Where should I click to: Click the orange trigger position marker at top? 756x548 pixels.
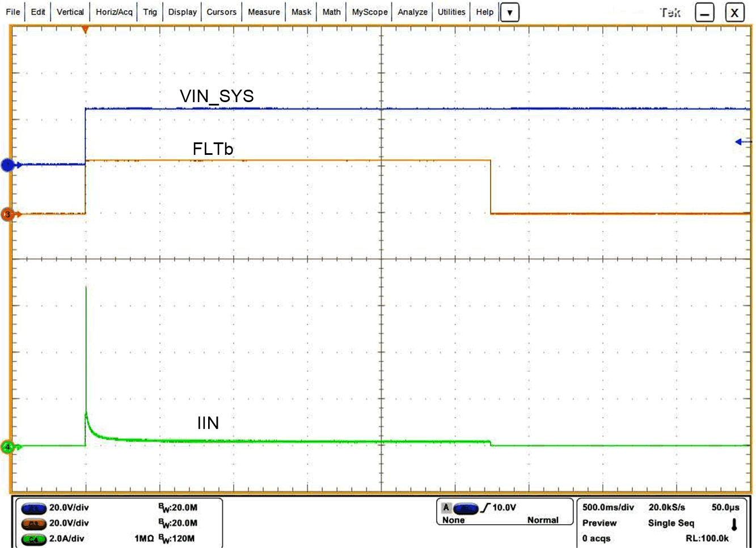[85, 29]
